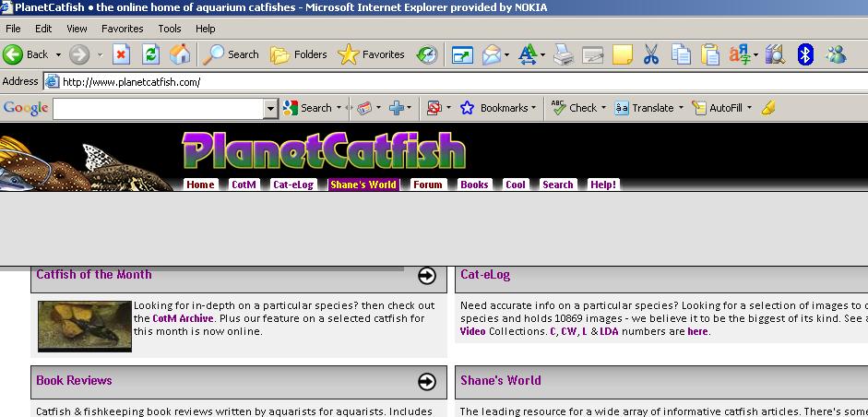Click the Edit page keyboard-like icon
Screen dimensions: 868x417
tap(593, 54)
